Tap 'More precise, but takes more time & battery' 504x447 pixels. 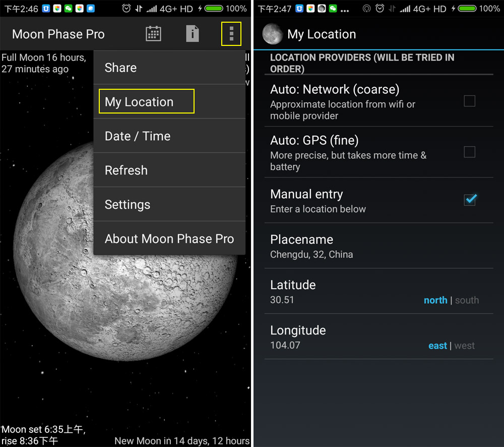coord(348,161)
